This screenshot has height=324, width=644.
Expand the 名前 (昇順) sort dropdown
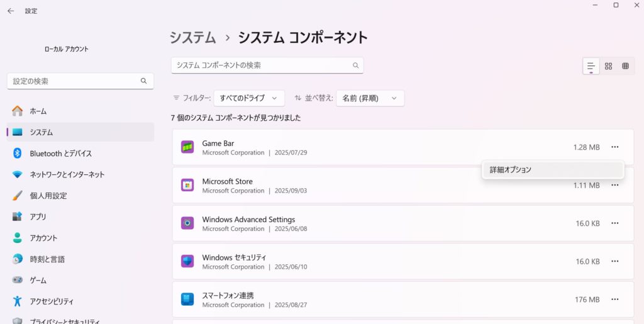[370, 98]
